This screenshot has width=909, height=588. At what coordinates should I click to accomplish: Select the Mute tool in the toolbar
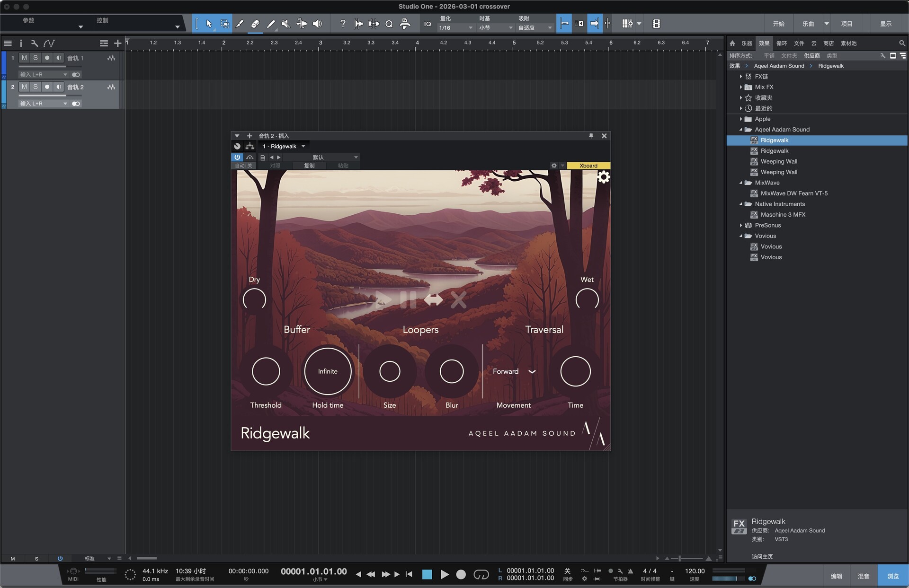click(x=286, y=24)
